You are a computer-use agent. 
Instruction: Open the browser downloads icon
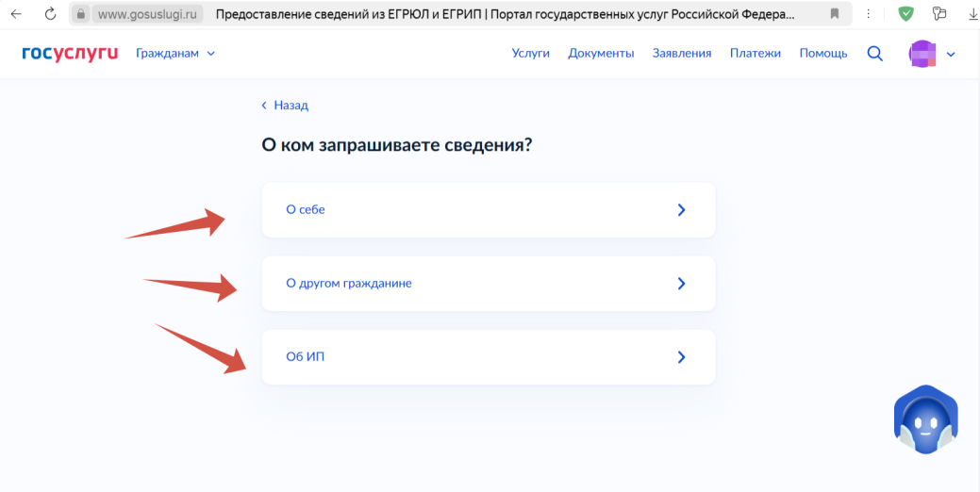coord(972,14)
